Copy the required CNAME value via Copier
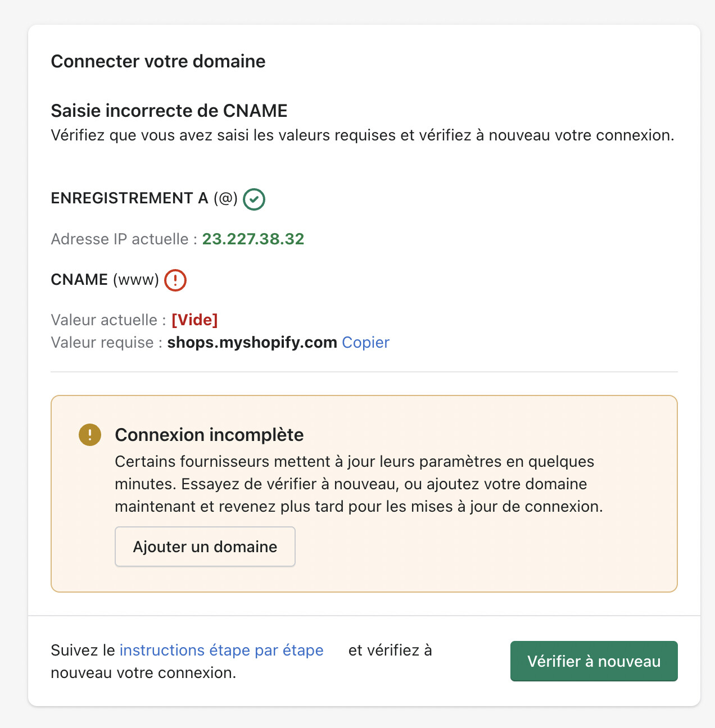This screenshot has height=728, width=715. coord(365,343)
